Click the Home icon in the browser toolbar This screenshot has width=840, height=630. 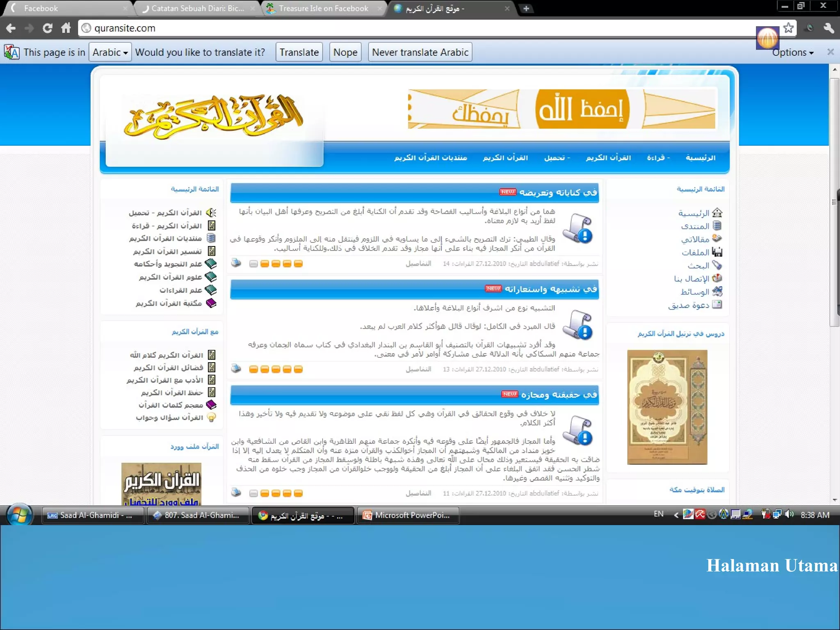(66, 28)
